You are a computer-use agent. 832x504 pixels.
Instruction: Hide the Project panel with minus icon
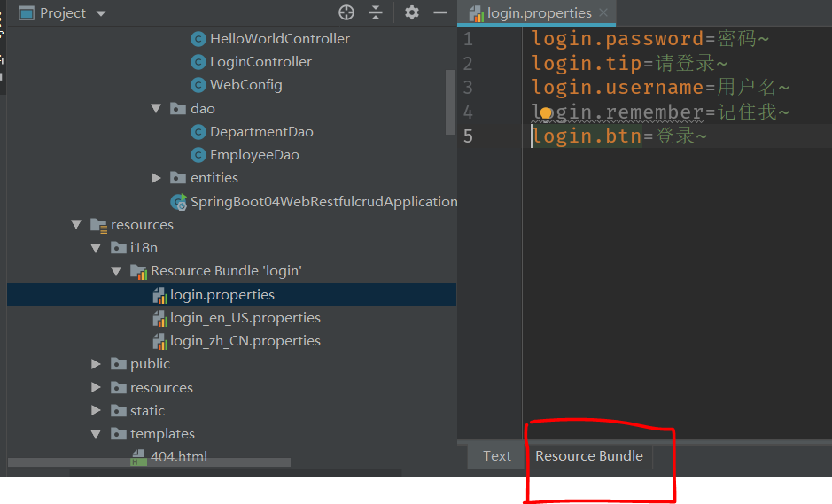click(440, 12)
